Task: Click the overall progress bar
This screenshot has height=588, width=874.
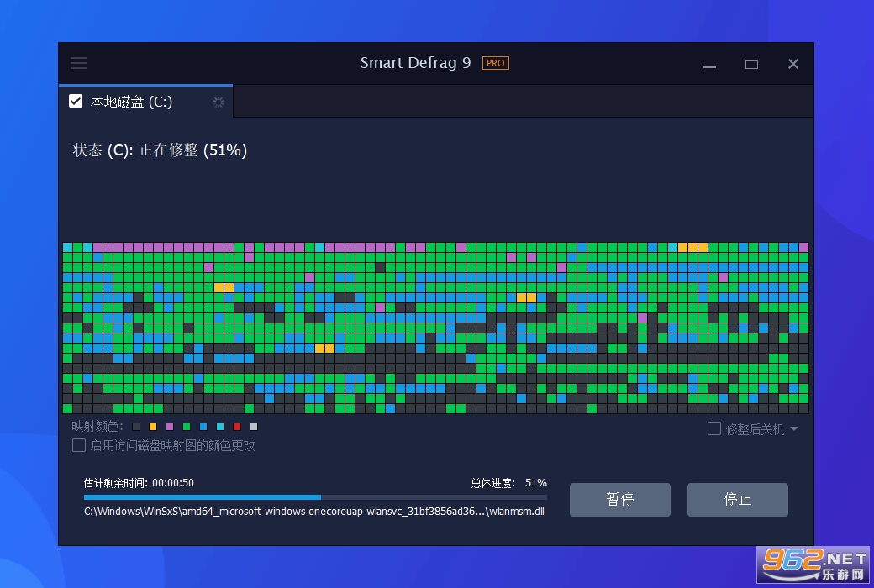Action: pos(315,496)
